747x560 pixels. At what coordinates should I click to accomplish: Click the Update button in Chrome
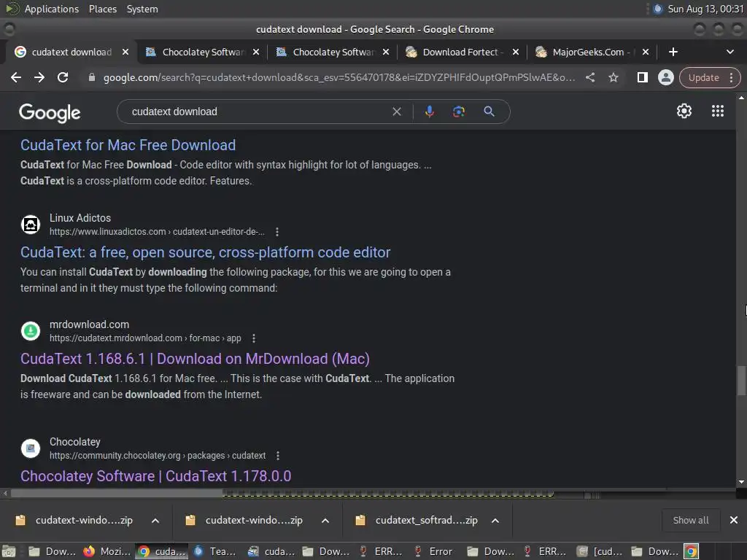704,77
